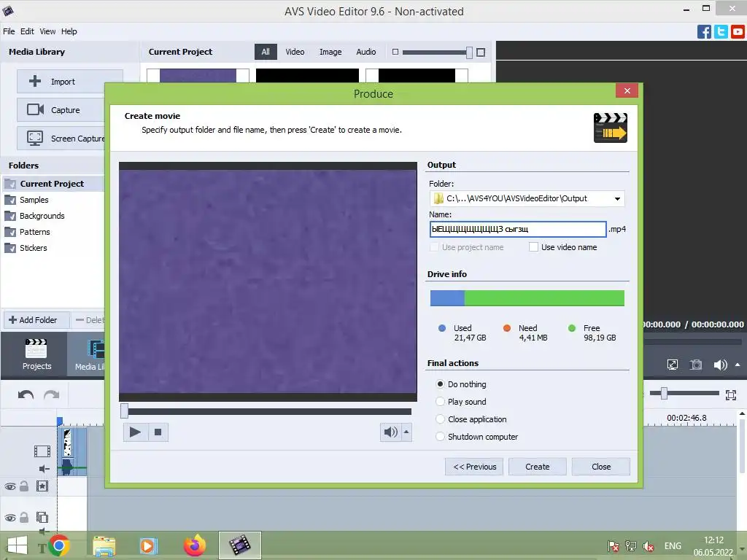The height and width of the screenshot is (560, 747).
Task: Open the media player taskbar icon
Action: pos(148,545)
